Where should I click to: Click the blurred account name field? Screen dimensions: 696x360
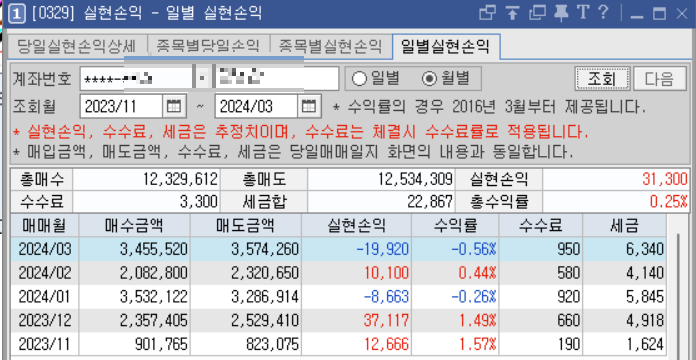[x=277, y=79]
